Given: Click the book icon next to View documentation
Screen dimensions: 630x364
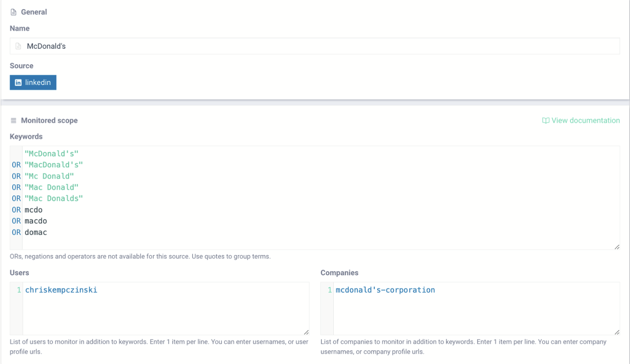Looking at the screenshot, I should pyautogui.click(x=546, y=121).
